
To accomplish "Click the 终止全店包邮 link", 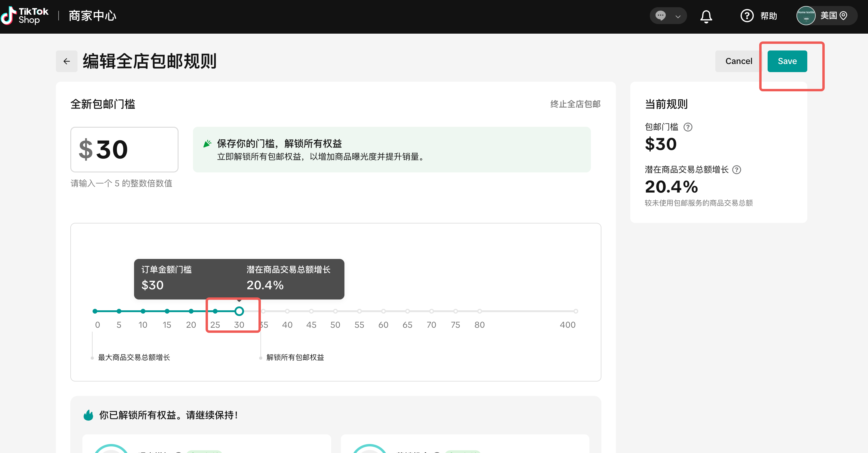I will [x=575, y=104].
